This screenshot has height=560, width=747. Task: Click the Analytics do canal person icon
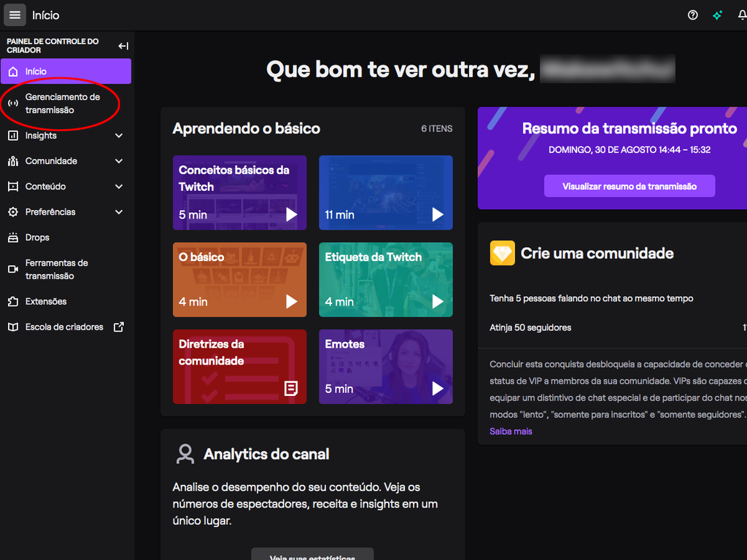coord(185,454)
